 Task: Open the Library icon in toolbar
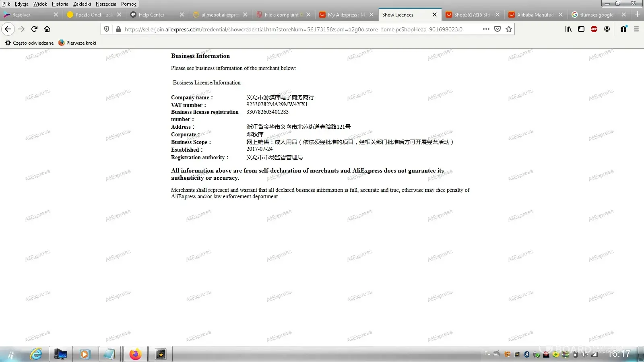[568, 29]
